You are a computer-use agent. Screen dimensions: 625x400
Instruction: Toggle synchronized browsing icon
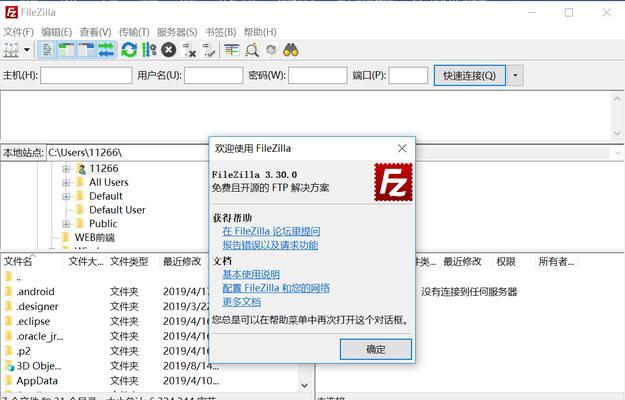click(x=271, y=50)
